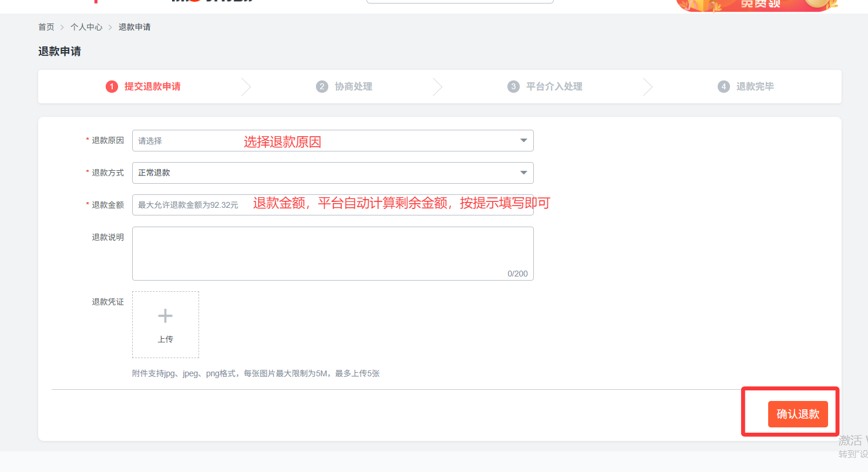Click the search box at page top
The width and height of the screenshot is (868, 472).
[460, 2]
